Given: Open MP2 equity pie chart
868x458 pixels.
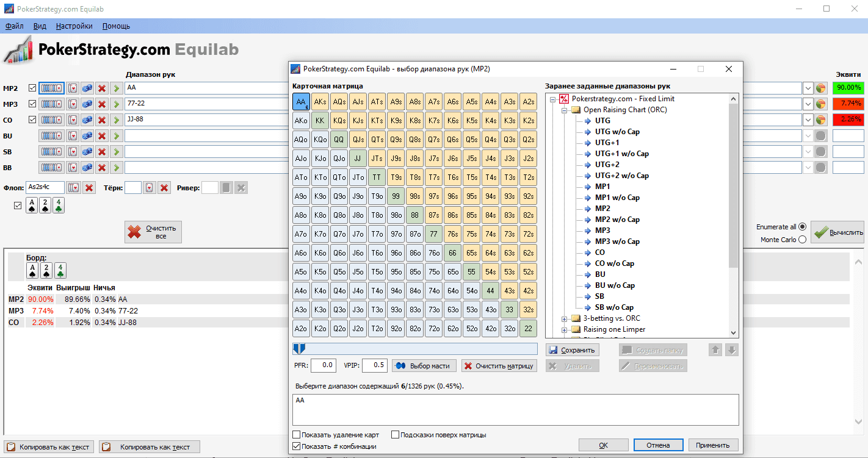Looking at the screenshot, I should 821,88.
